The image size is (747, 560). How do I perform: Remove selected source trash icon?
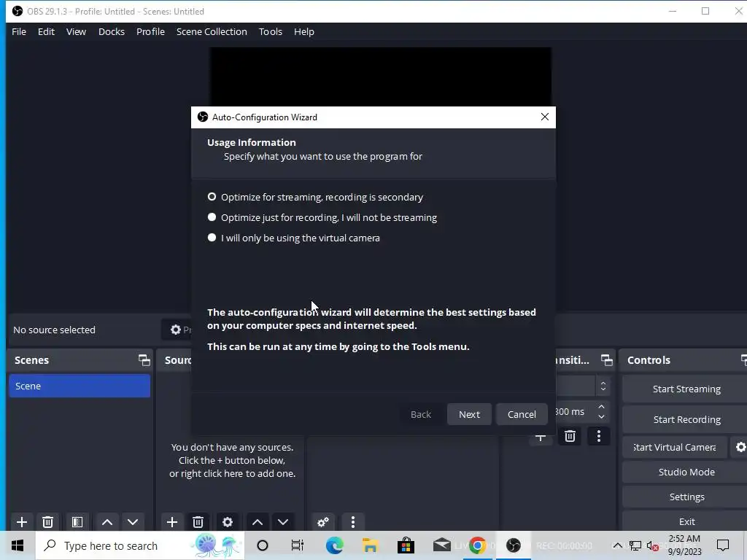coord(198,522)
